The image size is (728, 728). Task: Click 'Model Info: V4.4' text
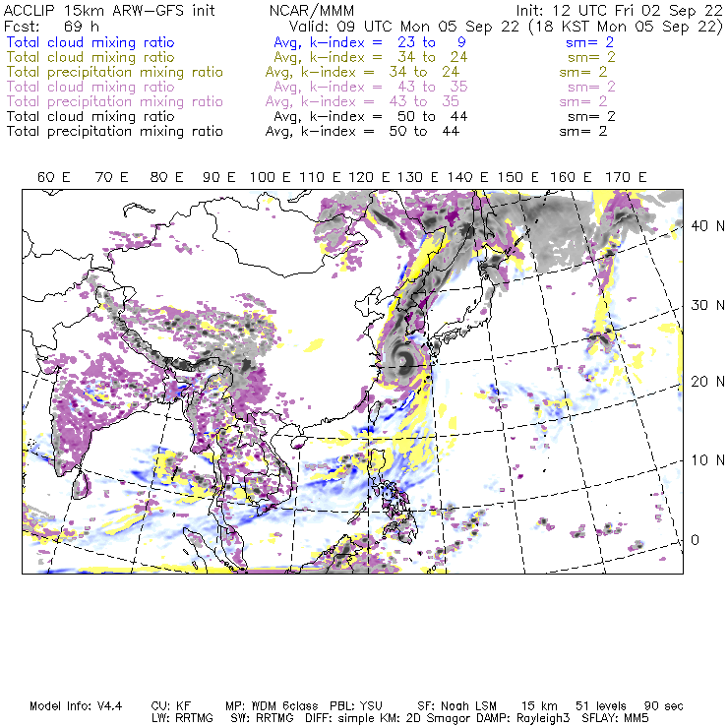pyautogui.click(x=76, y=706)
